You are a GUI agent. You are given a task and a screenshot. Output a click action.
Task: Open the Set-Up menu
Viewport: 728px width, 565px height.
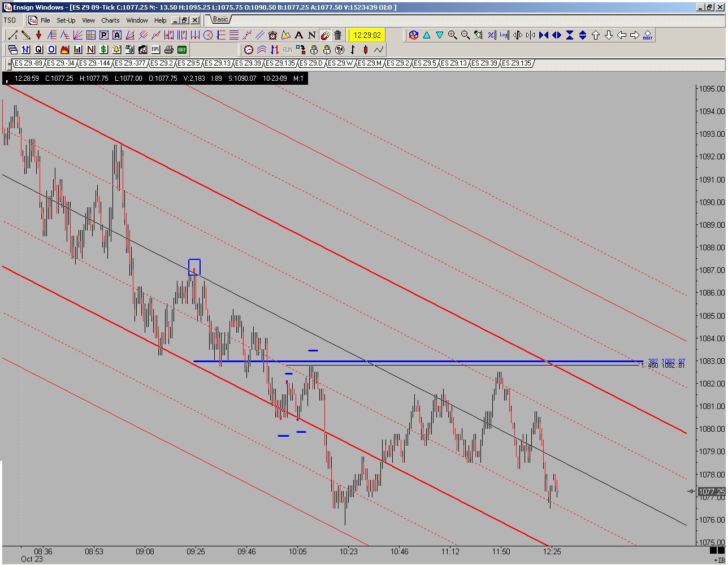pos(66,20)
